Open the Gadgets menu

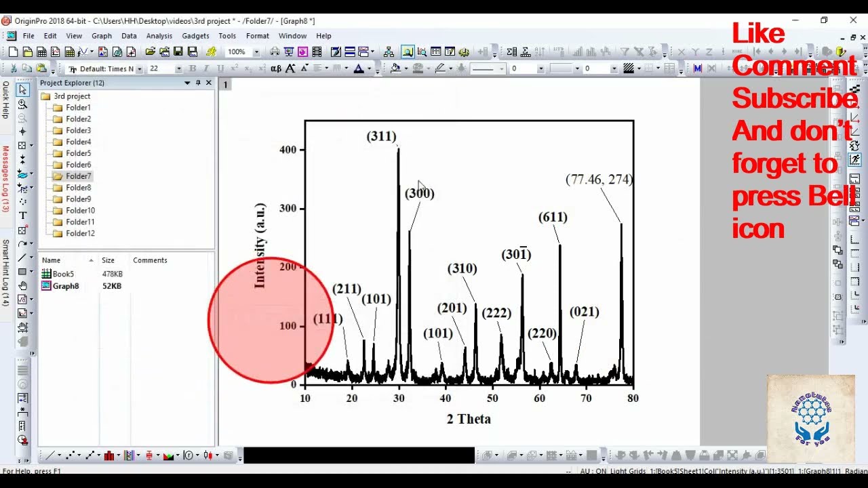195,36
